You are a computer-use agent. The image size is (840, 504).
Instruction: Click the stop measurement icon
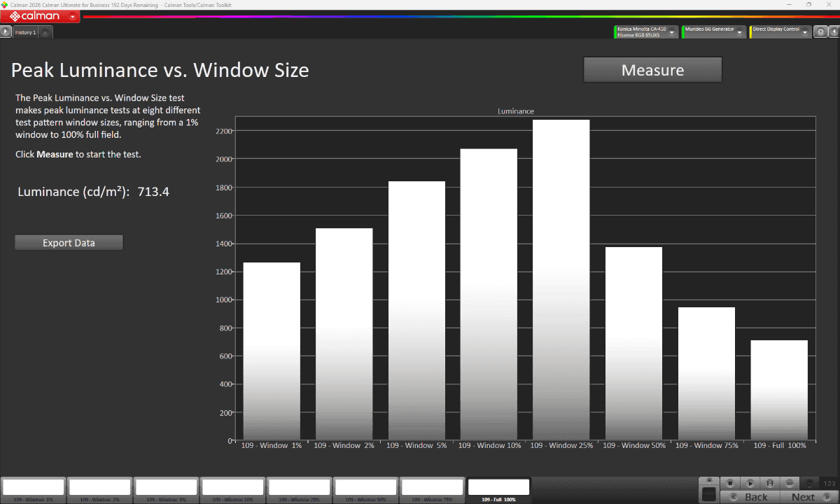(730, 483)
